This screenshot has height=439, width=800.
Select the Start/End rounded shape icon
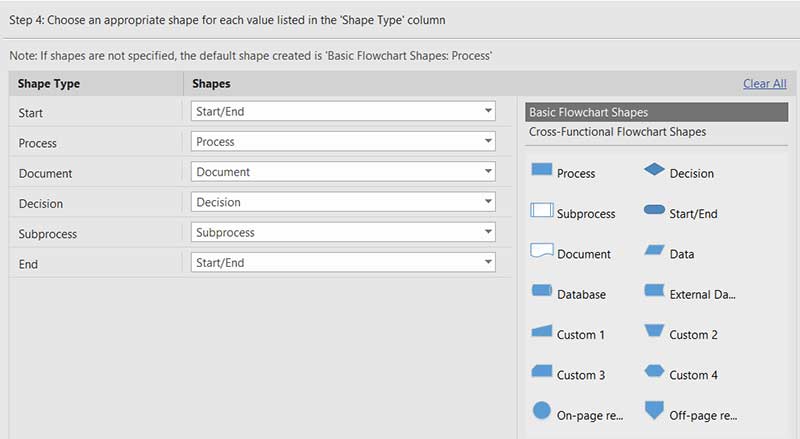point(654,211)
